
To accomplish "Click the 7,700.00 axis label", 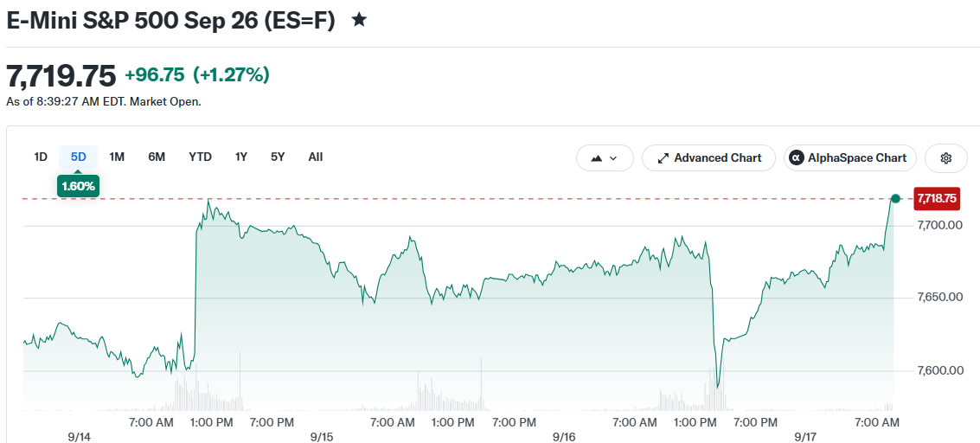I will [x=939, y=224].
